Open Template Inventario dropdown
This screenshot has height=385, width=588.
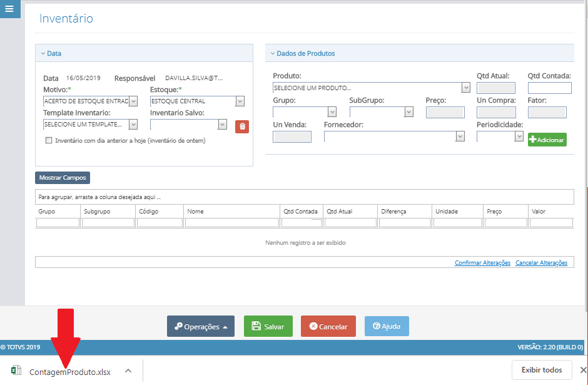pos(133,124)
